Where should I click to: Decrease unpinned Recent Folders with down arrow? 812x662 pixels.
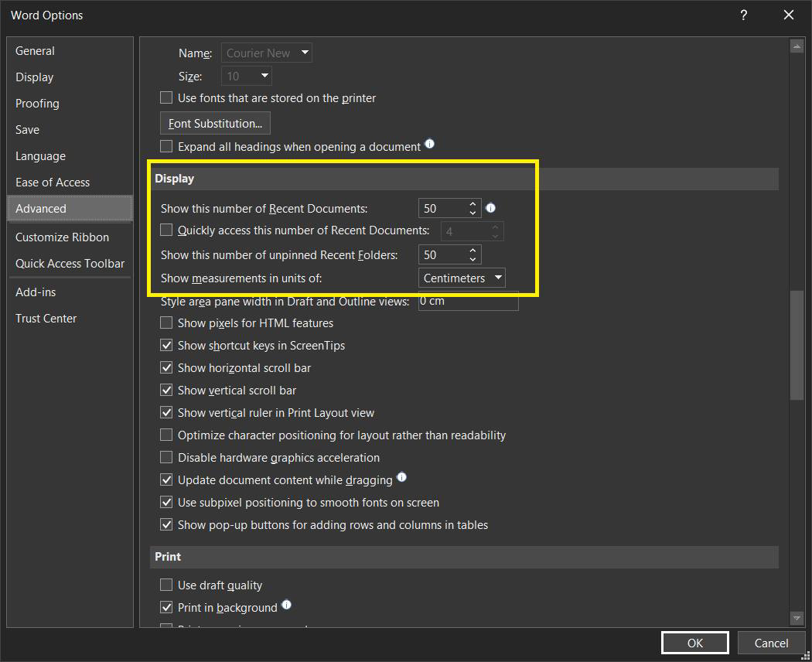[x=473, y=259]
